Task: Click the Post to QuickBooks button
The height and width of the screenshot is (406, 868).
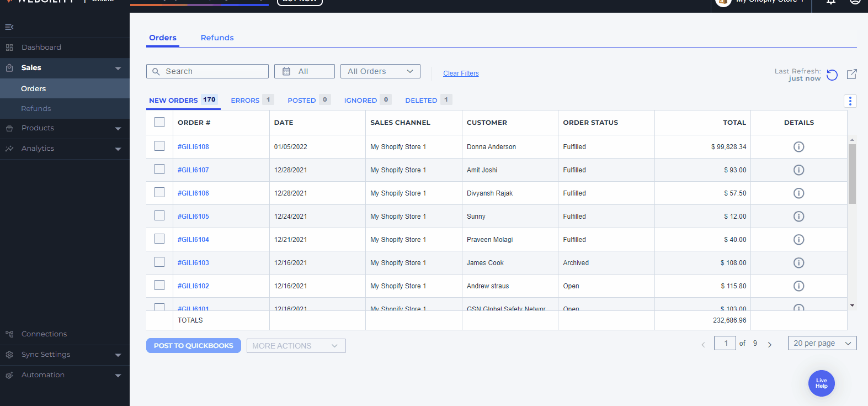Action: point(194,346)
